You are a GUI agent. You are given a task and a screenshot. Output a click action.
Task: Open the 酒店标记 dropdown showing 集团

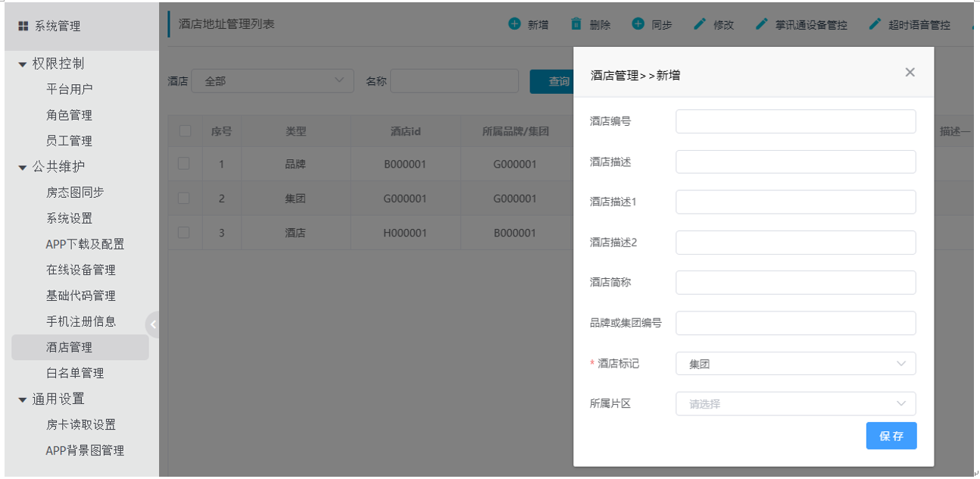coord(795,364)
